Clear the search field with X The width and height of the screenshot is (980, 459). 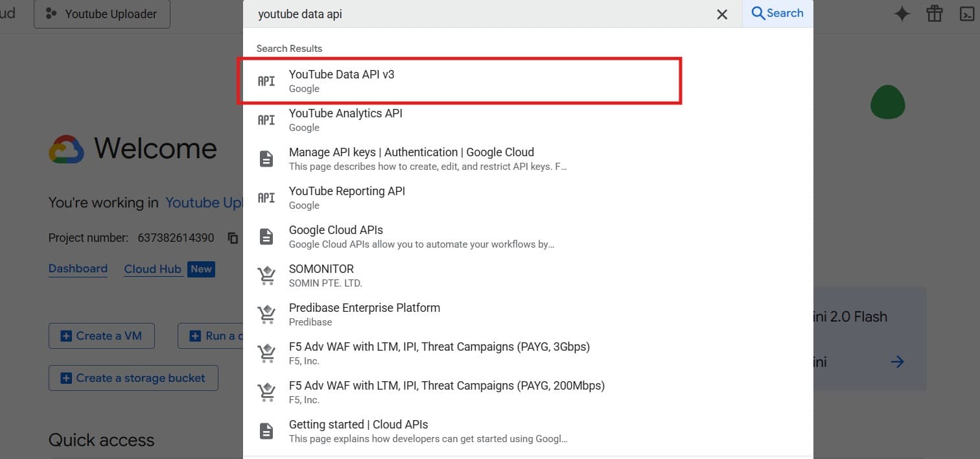722,14
